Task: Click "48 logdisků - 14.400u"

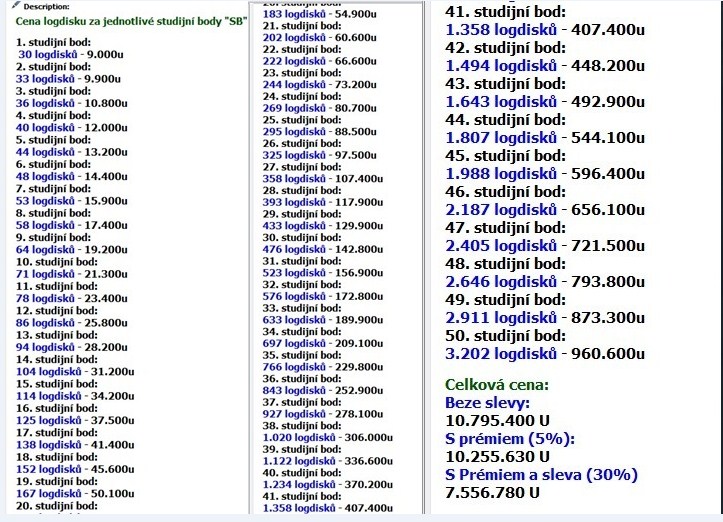Action: [71, 177]
